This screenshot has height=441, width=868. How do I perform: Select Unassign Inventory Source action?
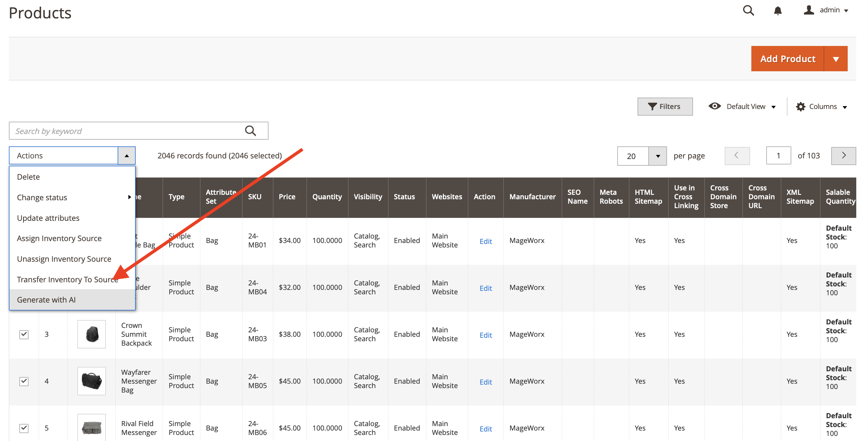click(x=72, y=259)
